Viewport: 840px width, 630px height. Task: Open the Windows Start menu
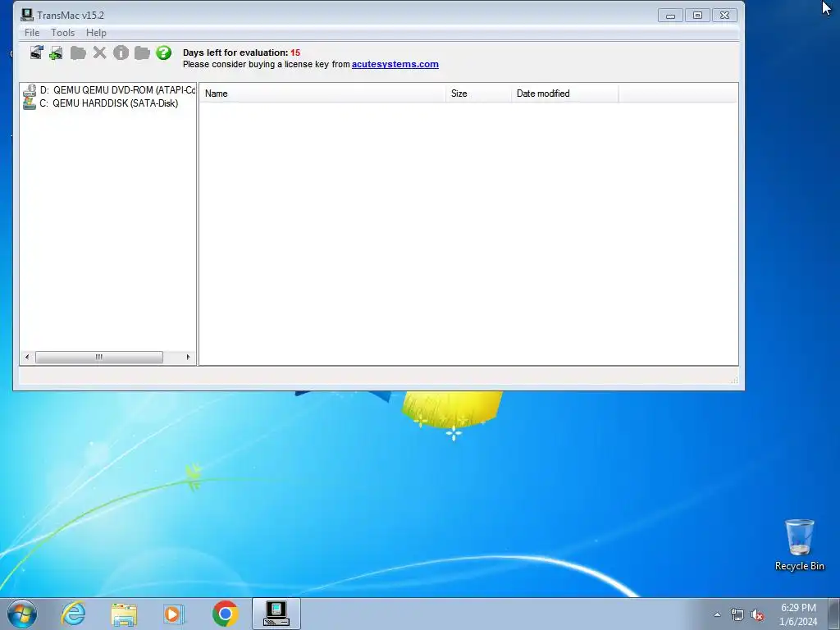click(x=22, y=614)
